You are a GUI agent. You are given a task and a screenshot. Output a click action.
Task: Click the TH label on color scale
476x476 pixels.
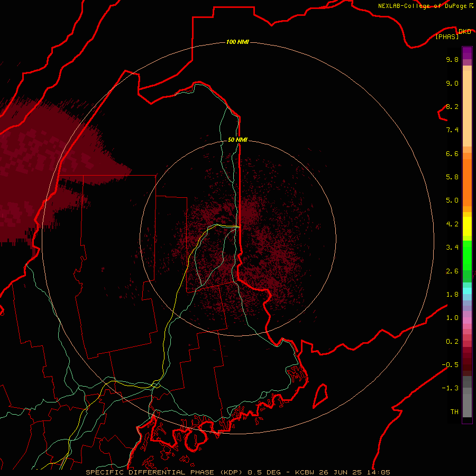(x=454, y=411)
